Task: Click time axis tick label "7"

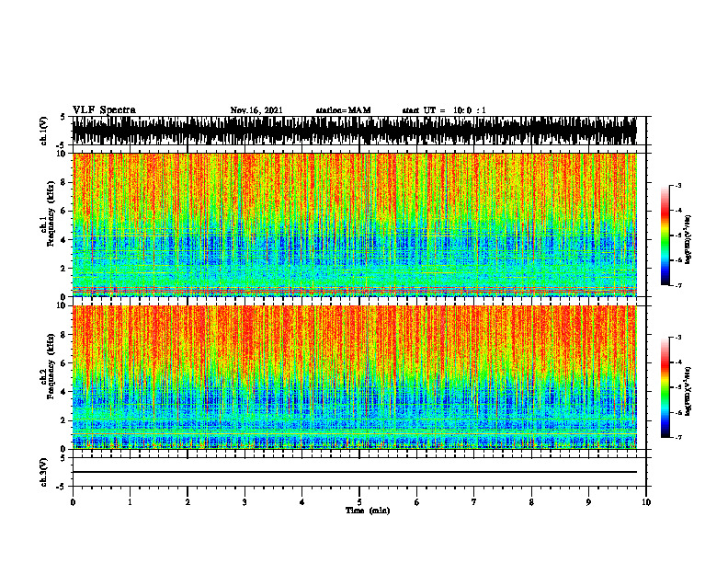Action: coord(474,502)
